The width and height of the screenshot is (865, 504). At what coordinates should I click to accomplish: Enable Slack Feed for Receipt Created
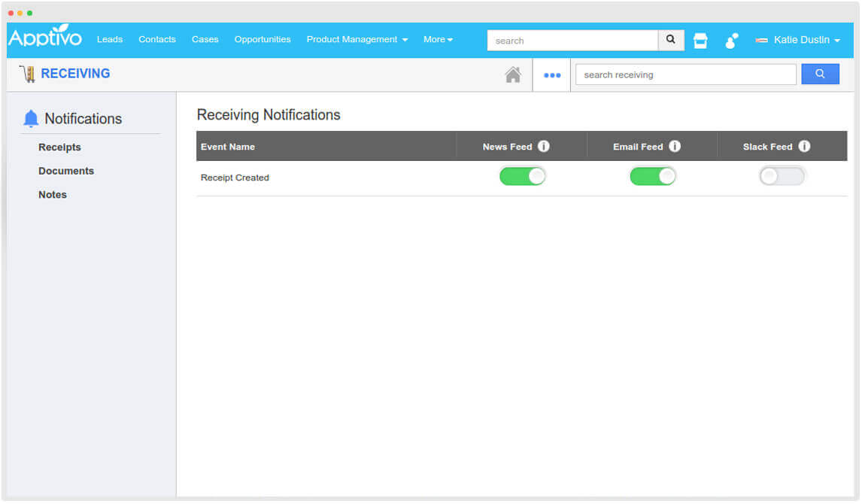[782, 175]
